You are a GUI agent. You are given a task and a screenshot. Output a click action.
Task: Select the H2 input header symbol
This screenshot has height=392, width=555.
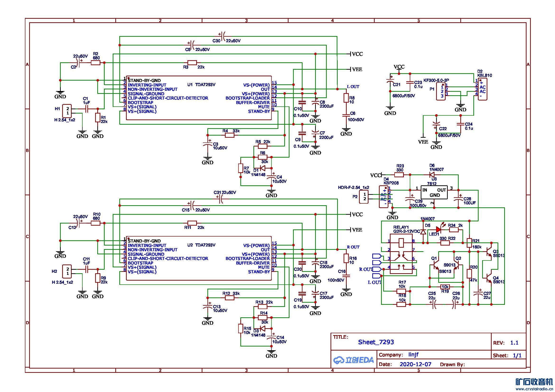[x=67, y=271]
